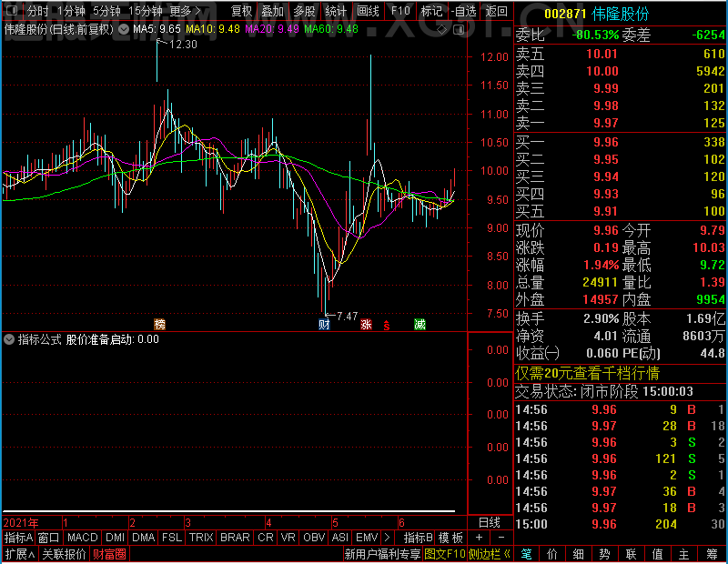Select the MACD indicator tab

pos(82,537)
